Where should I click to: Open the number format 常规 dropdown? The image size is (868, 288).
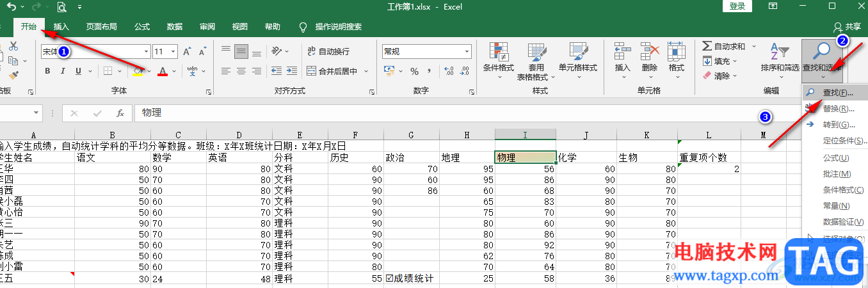tap(467, 51)
